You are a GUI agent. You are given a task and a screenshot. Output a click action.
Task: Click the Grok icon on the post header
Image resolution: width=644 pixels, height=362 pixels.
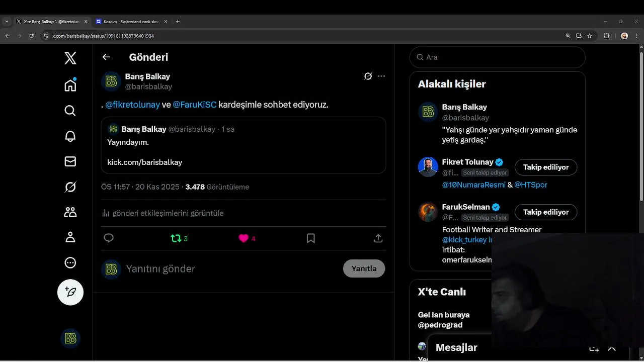[368, 76]
